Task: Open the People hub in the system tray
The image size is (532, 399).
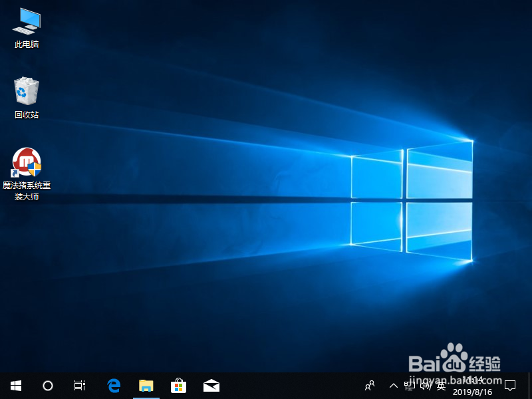Action: (x=370, y=386)
